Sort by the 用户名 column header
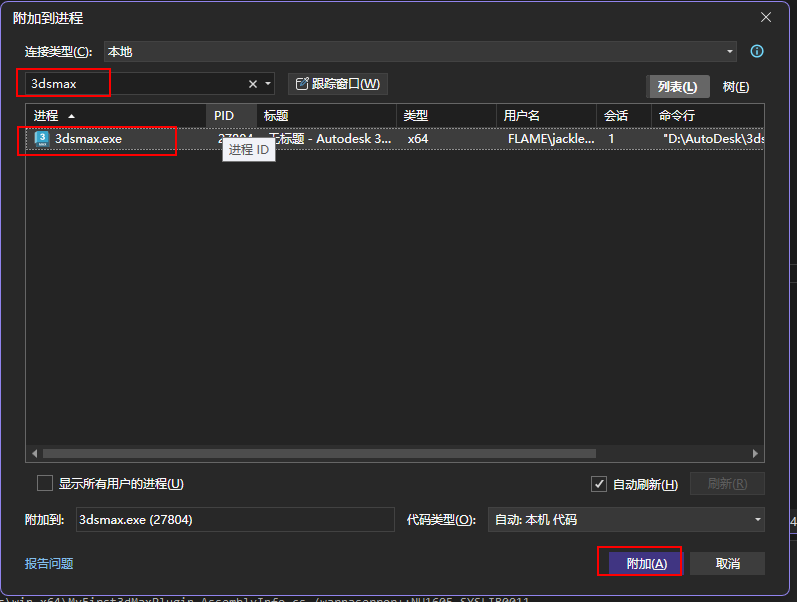Viewport: 797px width, 602px height. (546, 116)
